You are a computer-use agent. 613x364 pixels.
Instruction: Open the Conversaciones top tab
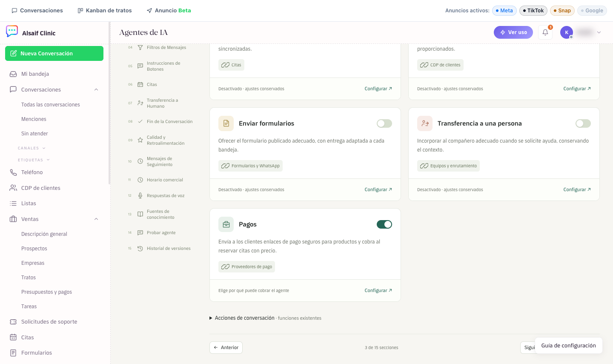coord(37,11)
